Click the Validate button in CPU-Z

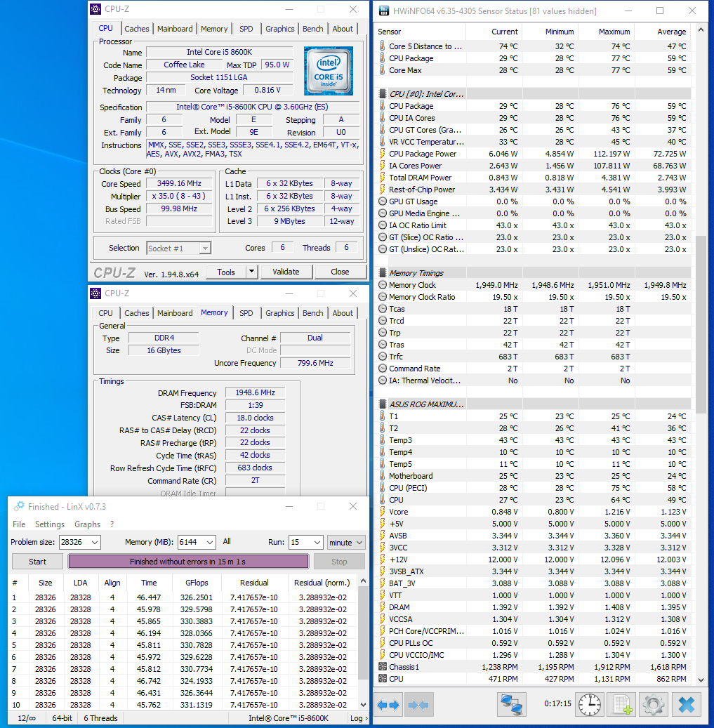(286, 272)
